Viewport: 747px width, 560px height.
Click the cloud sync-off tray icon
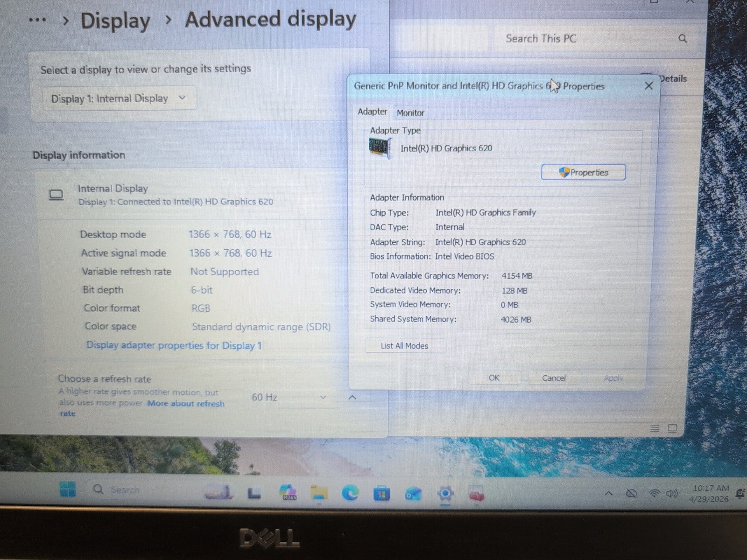pyautogui.click(x=631, y=493)
